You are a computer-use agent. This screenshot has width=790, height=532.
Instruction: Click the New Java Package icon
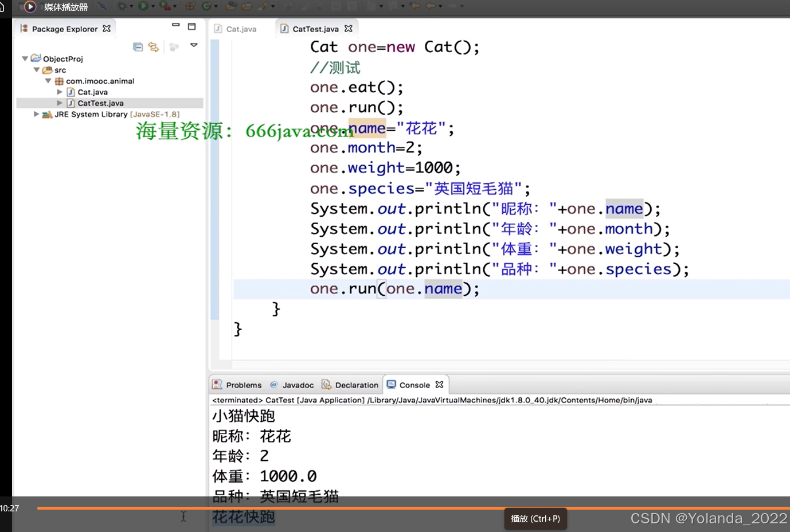190,6
